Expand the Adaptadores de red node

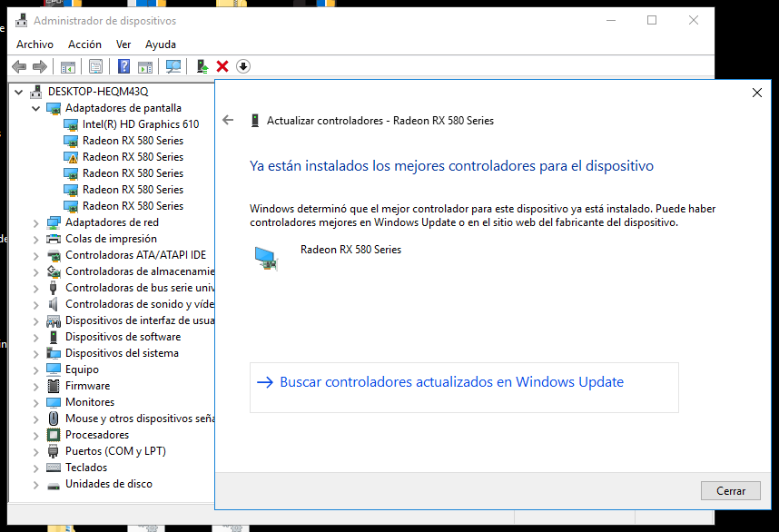point(35,223)
